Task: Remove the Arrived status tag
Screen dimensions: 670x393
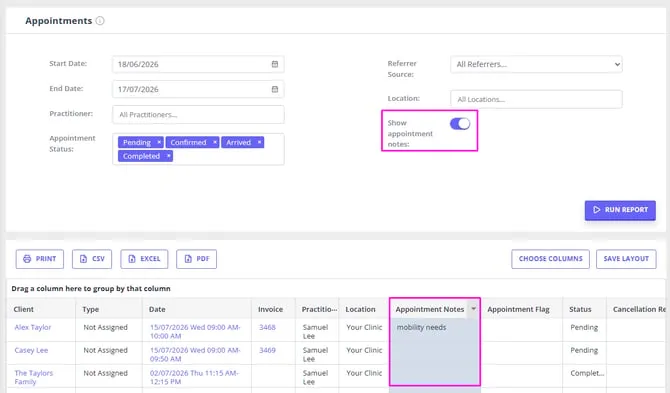Action: [x=259, y=142]
